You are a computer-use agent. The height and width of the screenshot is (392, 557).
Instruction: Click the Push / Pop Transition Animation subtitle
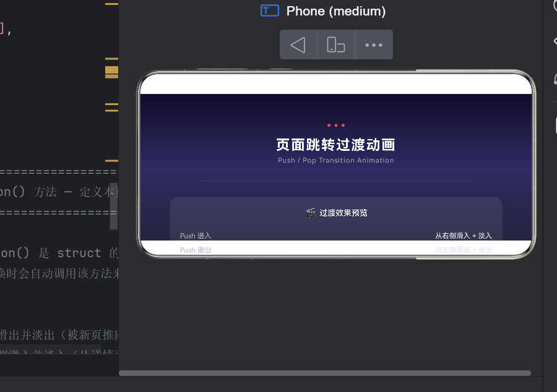pos(335,160)
